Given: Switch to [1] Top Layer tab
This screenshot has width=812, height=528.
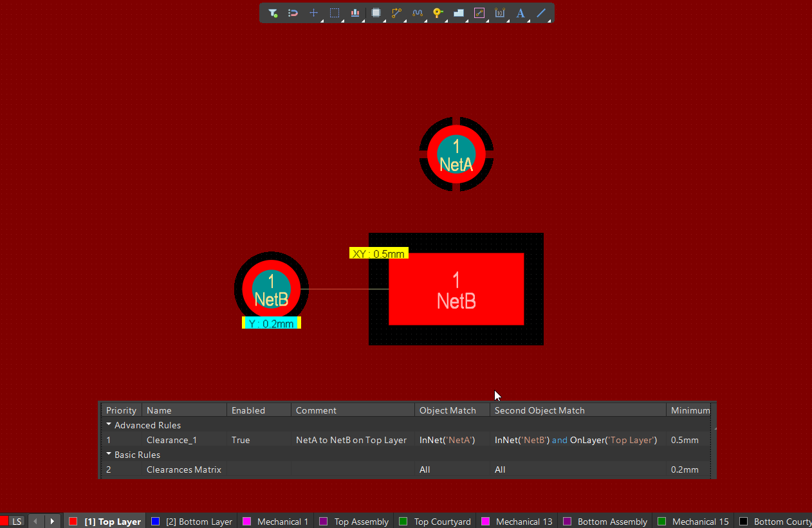Looking at the screenshot, I should pos(105,521).
